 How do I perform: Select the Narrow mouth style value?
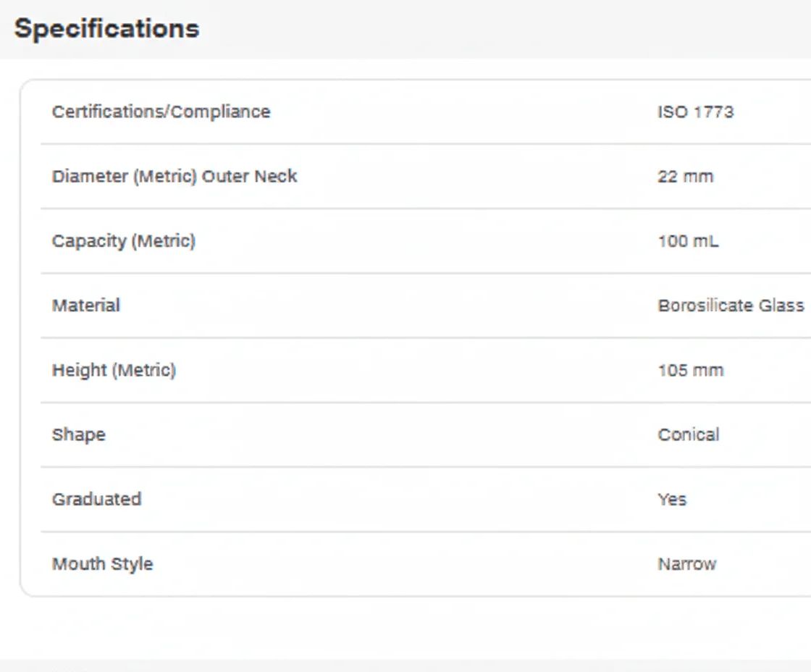pyautogui.click(x=686, y=564)
